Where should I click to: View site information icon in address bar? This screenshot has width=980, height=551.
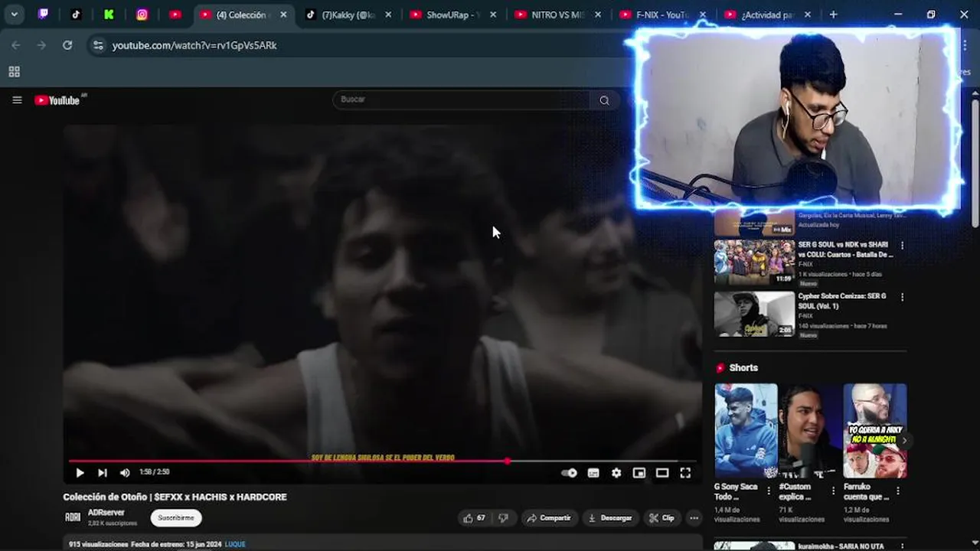pyautogui.click(x=98, y=45)
